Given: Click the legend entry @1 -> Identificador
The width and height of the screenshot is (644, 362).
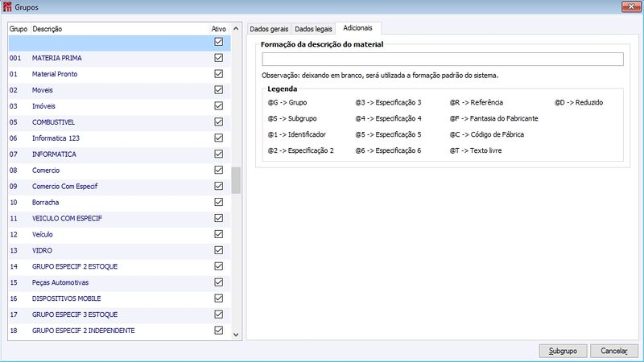Looking at the screenshot, I should click(296, 134).
